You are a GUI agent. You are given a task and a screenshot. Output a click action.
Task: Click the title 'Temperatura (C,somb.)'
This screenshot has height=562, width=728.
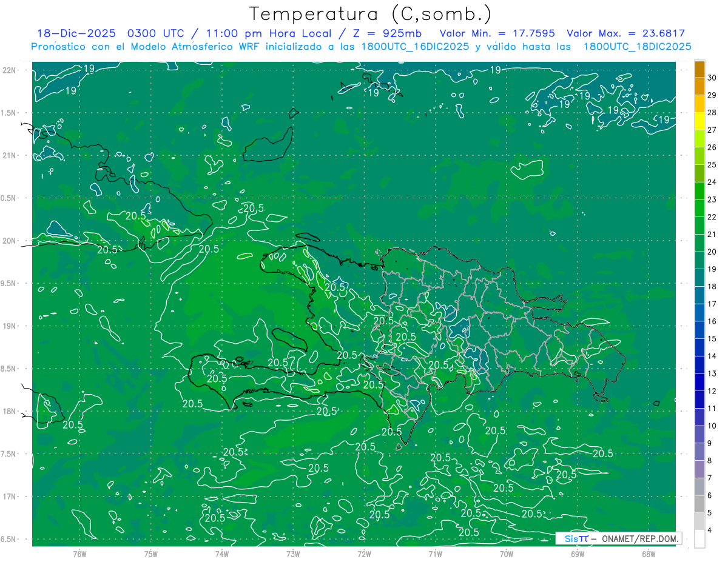pos(370,14)
